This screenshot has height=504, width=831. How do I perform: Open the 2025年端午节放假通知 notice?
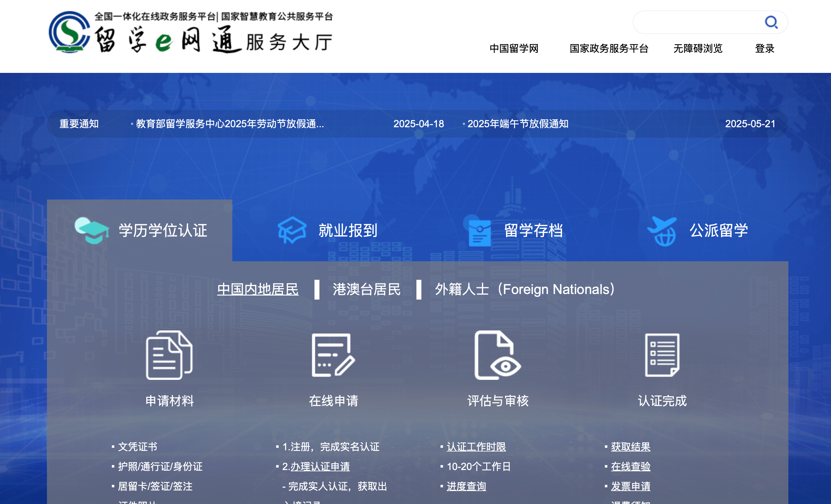tap(518, 124)
